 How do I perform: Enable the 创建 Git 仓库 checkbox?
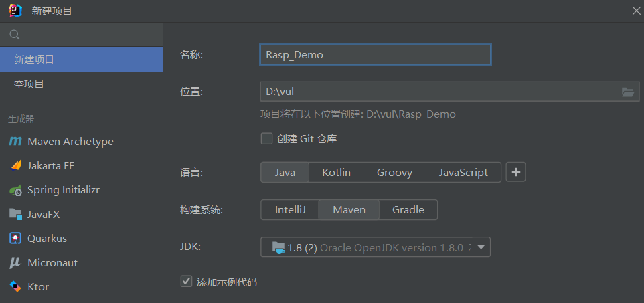coord(267,138)
